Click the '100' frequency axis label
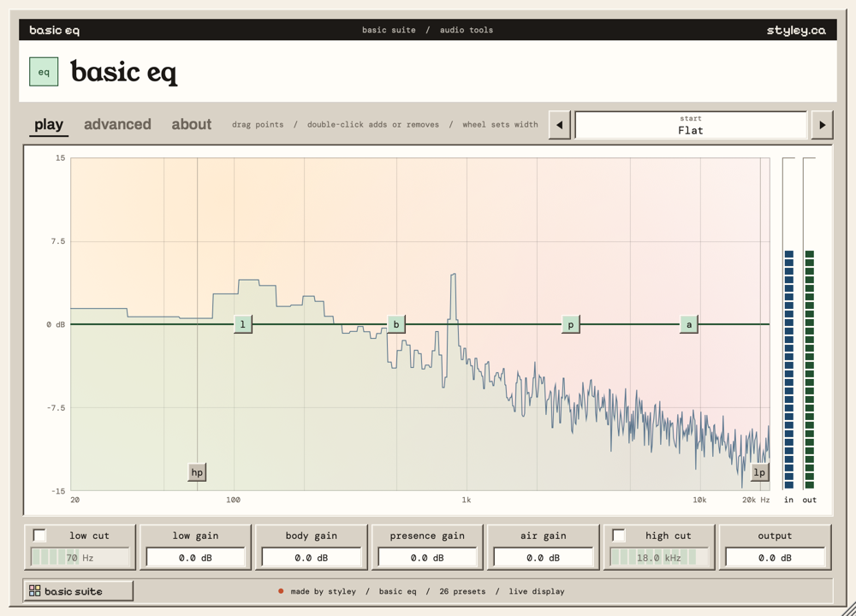 pos(233,500)
